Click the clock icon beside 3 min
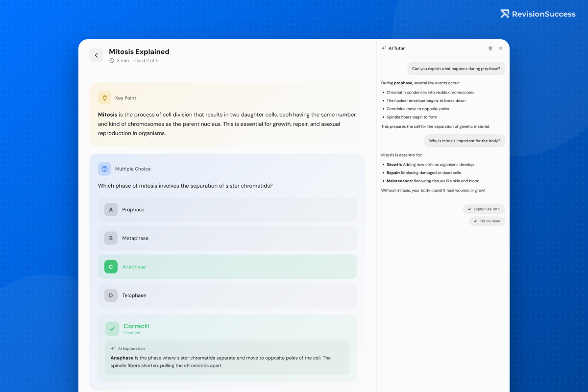 pyautogui.click(x=112, y=60)
